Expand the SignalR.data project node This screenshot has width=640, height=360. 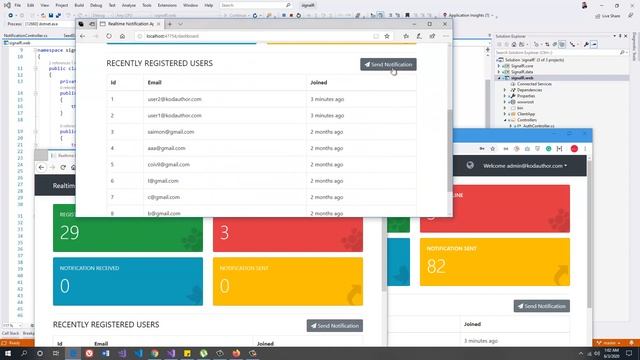pos(498,72)
